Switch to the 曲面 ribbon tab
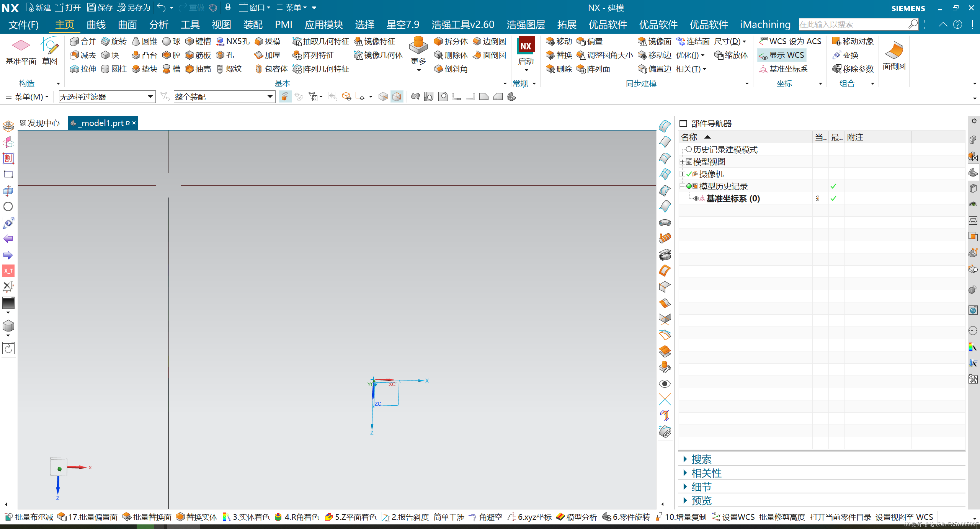The height and width of the screenshot is (529, 980). pyautogui.click(x=127, y=24)
